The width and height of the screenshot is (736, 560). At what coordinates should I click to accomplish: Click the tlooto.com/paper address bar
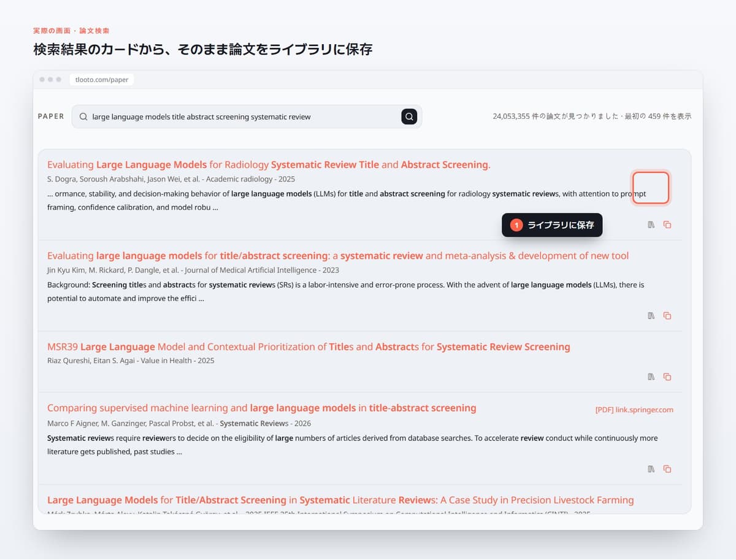point(102,80)
